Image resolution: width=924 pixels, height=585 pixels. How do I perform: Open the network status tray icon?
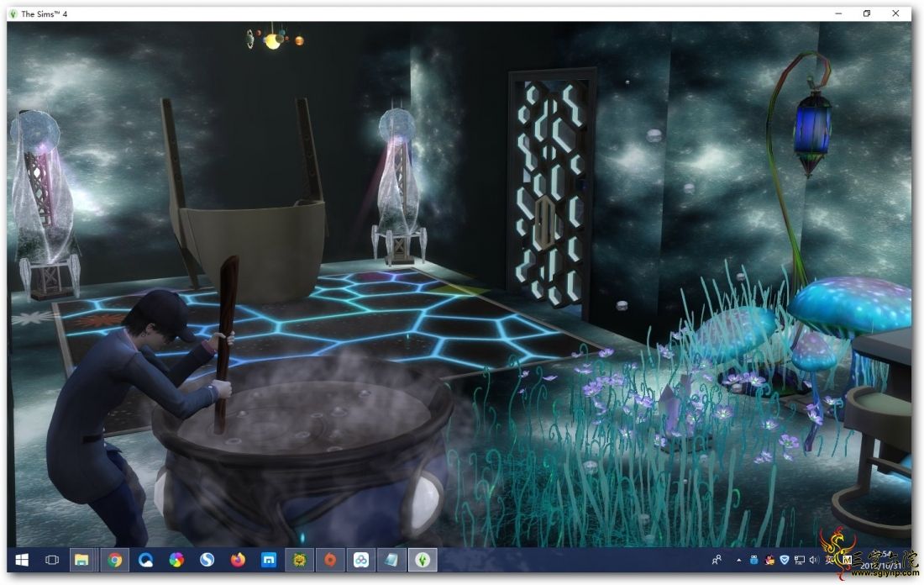pyautogui.click(x=800, y=560)
